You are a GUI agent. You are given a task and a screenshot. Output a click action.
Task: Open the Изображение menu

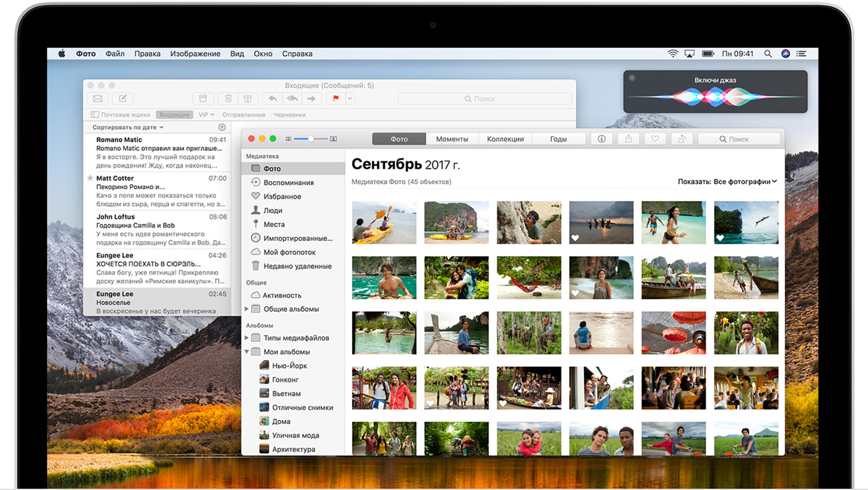coord(195,54)
